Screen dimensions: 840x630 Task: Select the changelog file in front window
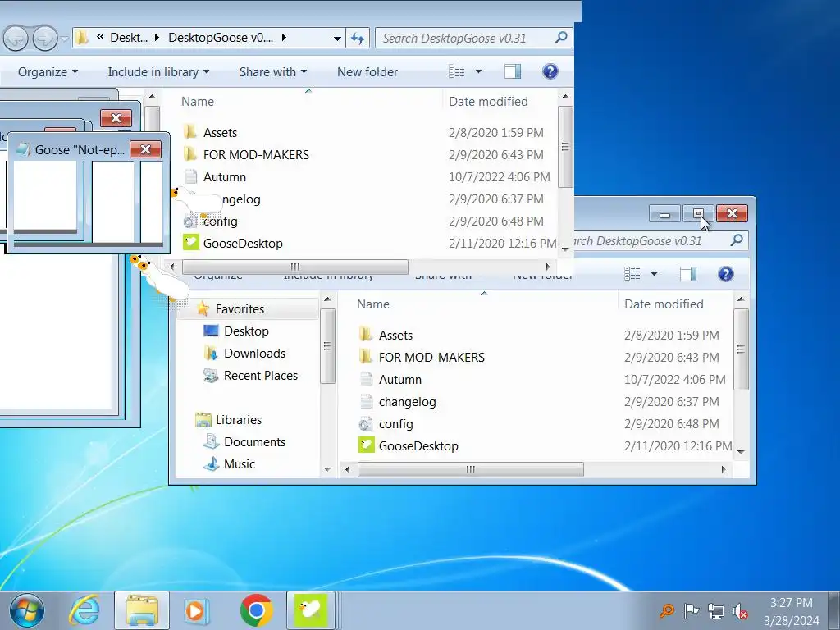pyautogui.click(x=407, y=402)
